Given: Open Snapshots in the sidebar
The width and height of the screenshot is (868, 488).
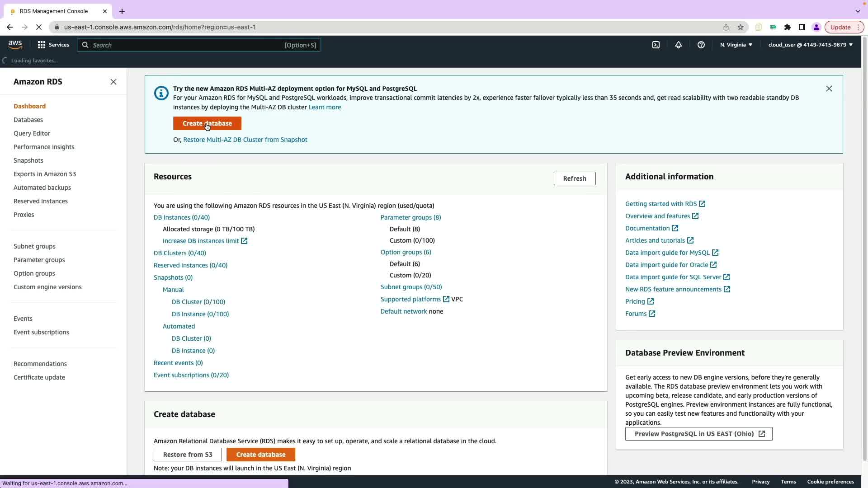Looking at the screenshot, I should 28,160.
